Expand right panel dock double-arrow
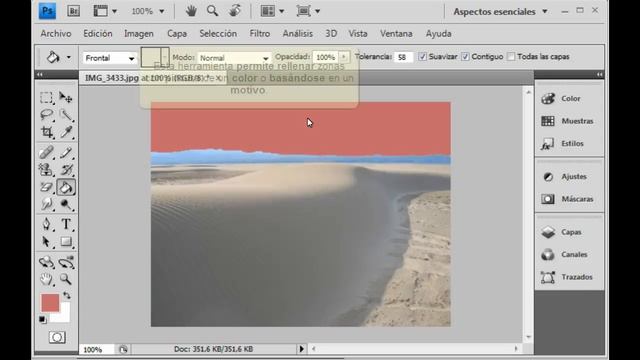The width and height of the screenshot is (640, 360). 599,74
